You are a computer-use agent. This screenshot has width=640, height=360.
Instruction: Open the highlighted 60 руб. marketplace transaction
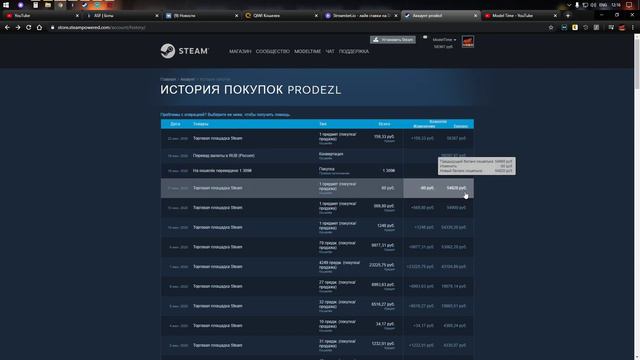point(317,188)
